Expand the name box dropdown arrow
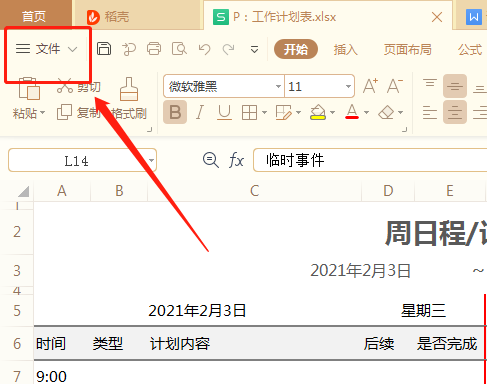487x384 pixels. (x=151, y=161)
